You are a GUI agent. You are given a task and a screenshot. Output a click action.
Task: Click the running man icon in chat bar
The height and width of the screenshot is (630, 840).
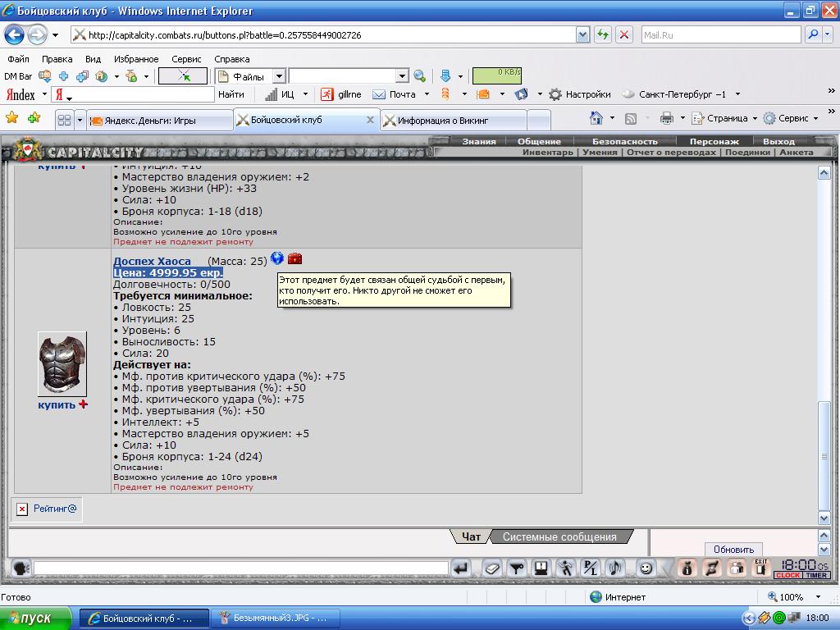click(566, 568)
